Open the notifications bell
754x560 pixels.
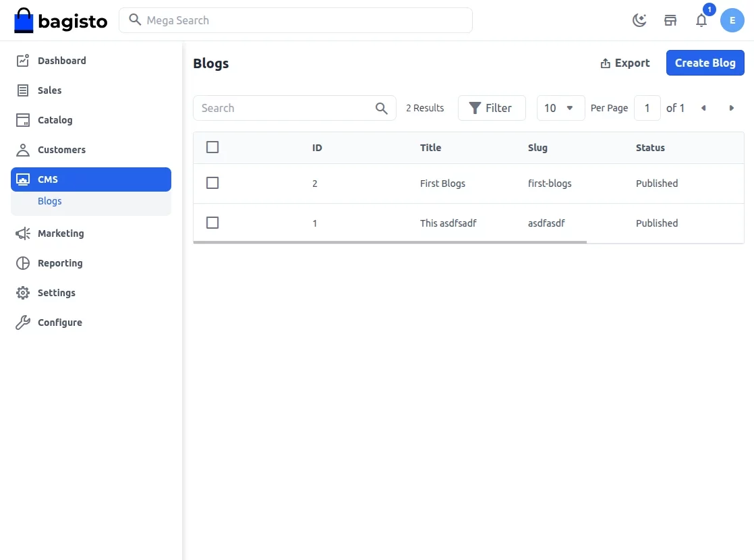[x=701, y=21]
